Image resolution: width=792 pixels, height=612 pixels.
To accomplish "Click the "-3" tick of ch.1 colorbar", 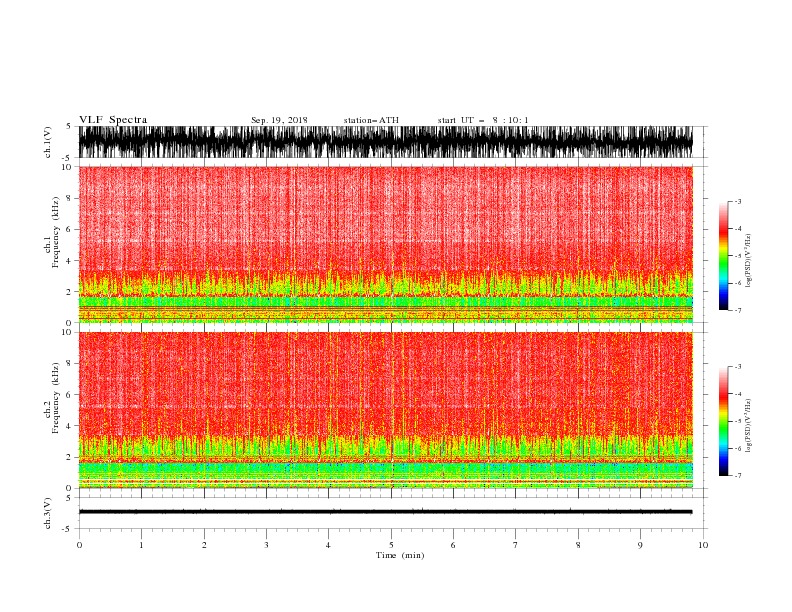I will click(x=737, y=201).
